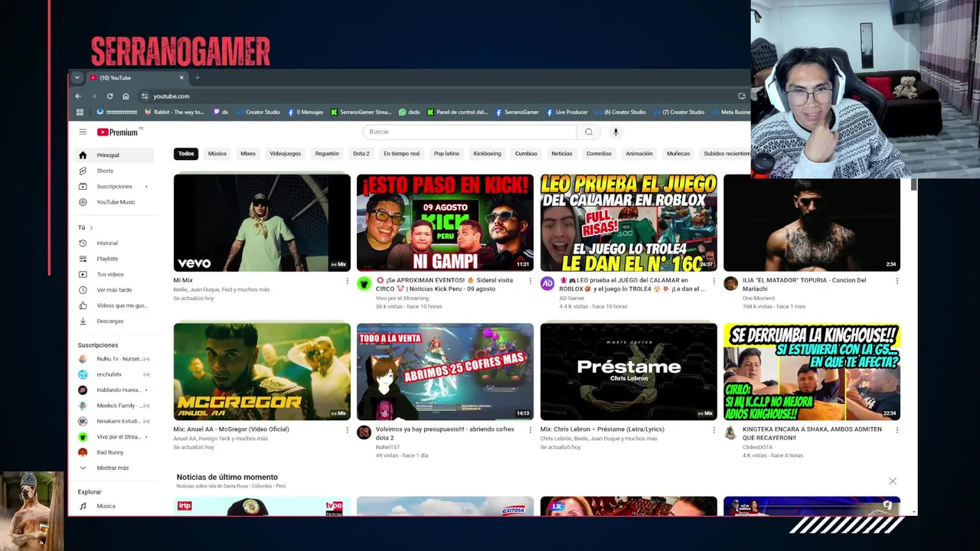Open options for ILIA EL MATADOR video
This screenshot has height=551, width=980.
pyautogui.click(x=897, y=281)
